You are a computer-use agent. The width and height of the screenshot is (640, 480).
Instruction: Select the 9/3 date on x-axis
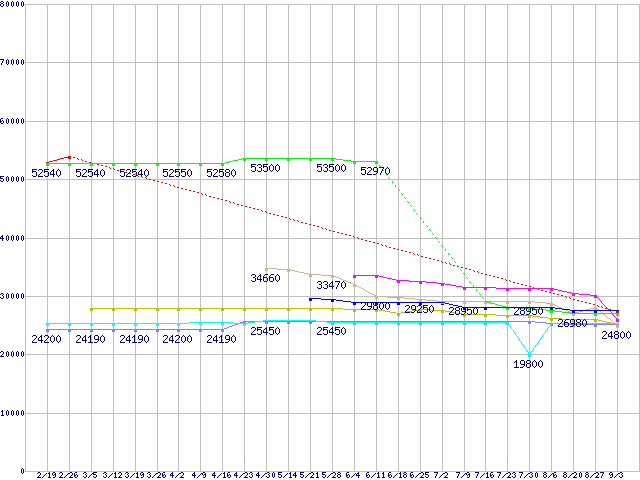(x=616, y=474)
